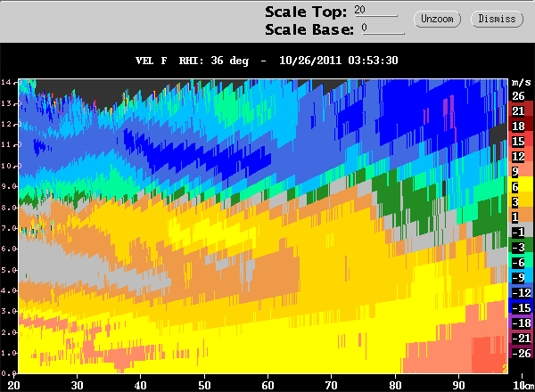
Task: Click the 'Scale Top:' label
Action: pos(306,12)
